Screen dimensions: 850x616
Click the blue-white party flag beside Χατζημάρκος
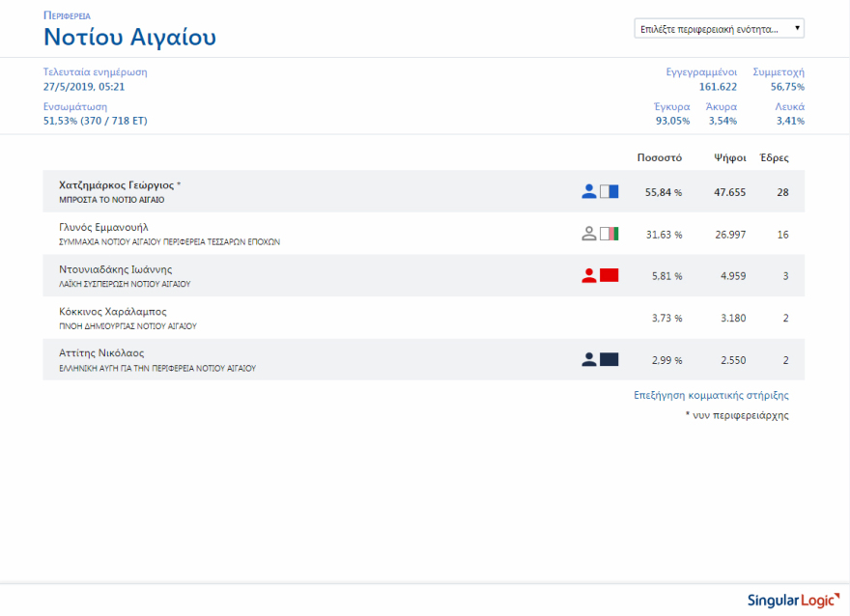tap(609, 192)
